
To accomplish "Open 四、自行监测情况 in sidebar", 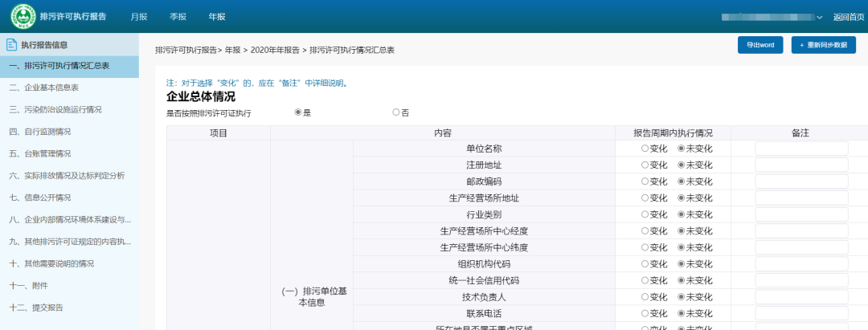I will [x=40, y=132].
